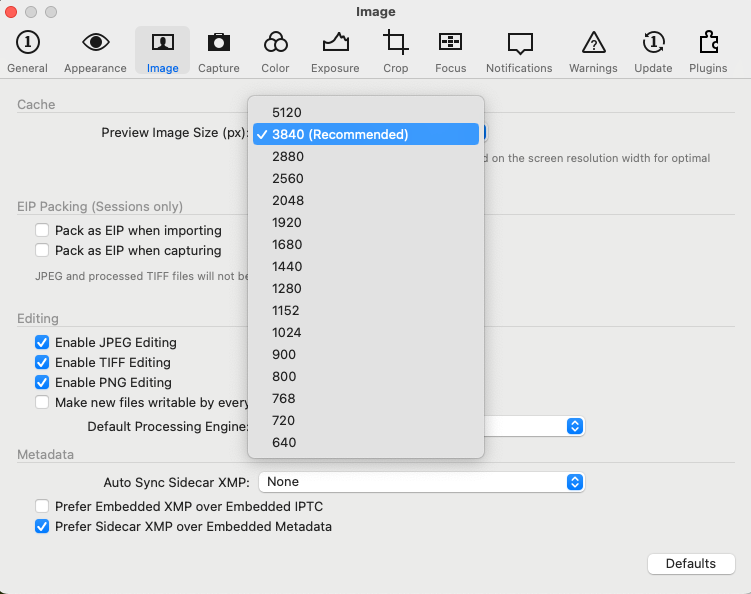Open the Plugins puzzle piece icon
The height and width of the screenshot is (594, 751).
(x=708, y=43)
